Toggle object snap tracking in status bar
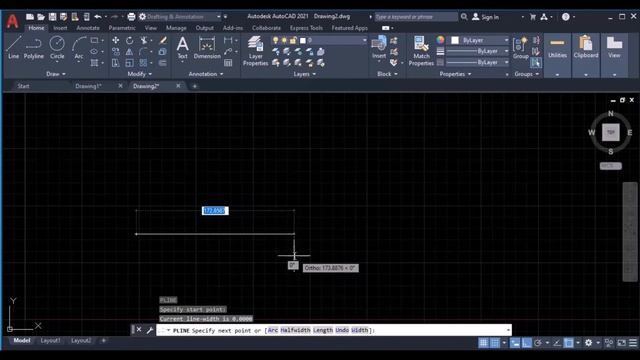Image resolution: width=640 pixels, height=360 pixels. point(557,343)
